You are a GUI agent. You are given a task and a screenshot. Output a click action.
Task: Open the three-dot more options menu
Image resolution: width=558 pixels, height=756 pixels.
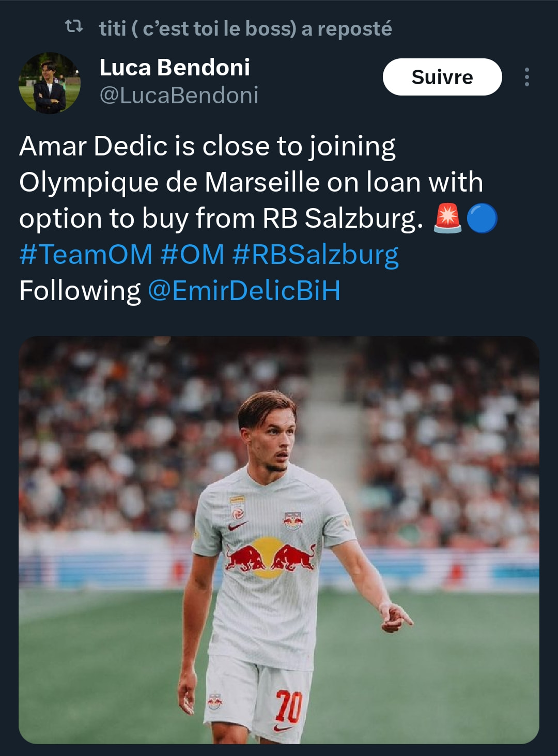526,77
